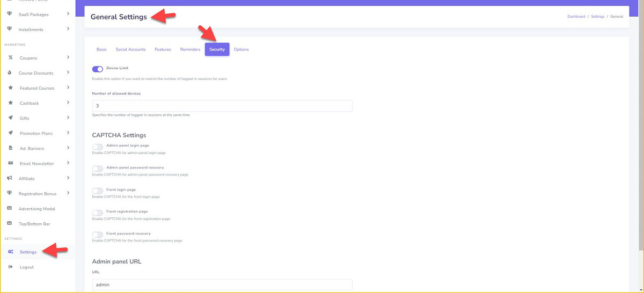This screenshot has height=293, width=644.
Task: Click the page vertical scrollbar
Action: pos(641,134)
